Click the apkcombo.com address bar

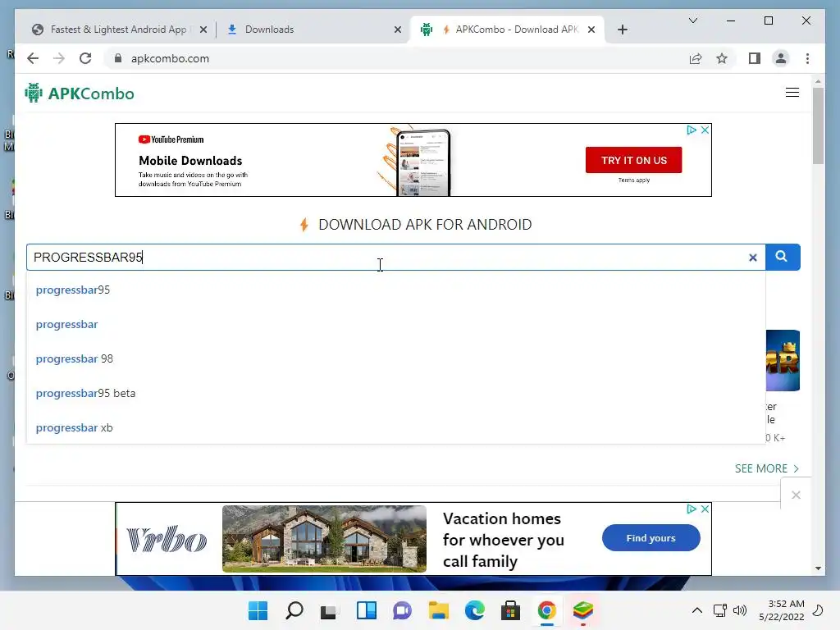396,58
